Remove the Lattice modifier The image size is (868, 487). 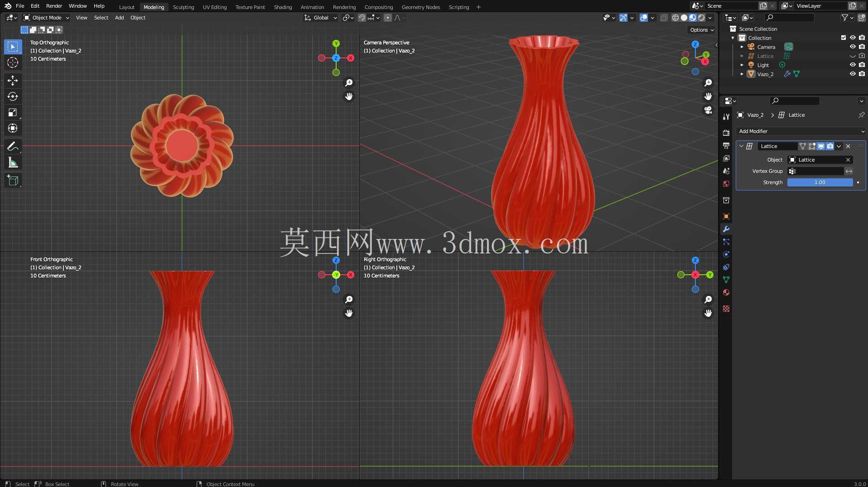(848, 146)
